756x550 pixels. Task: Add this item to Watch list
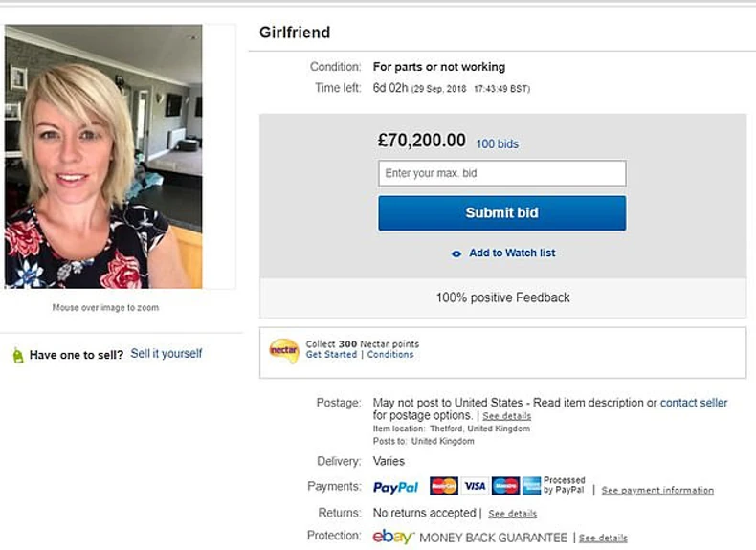(512, 253)
